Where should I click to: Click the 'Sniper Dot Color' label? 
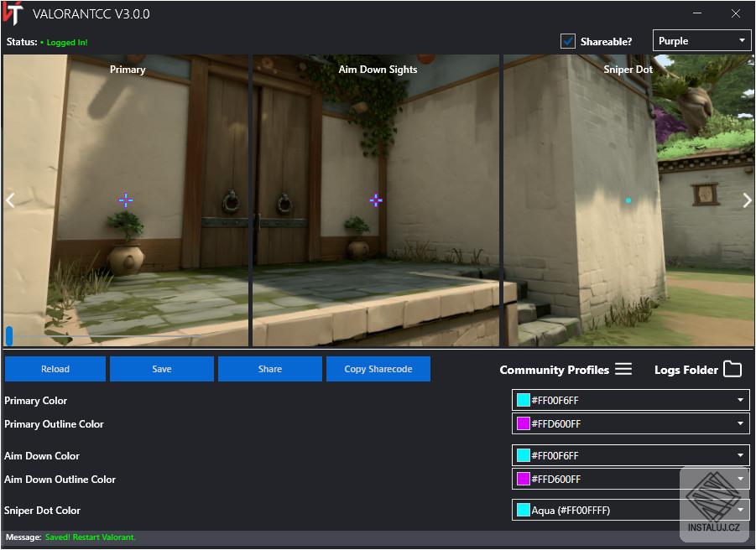43,511
